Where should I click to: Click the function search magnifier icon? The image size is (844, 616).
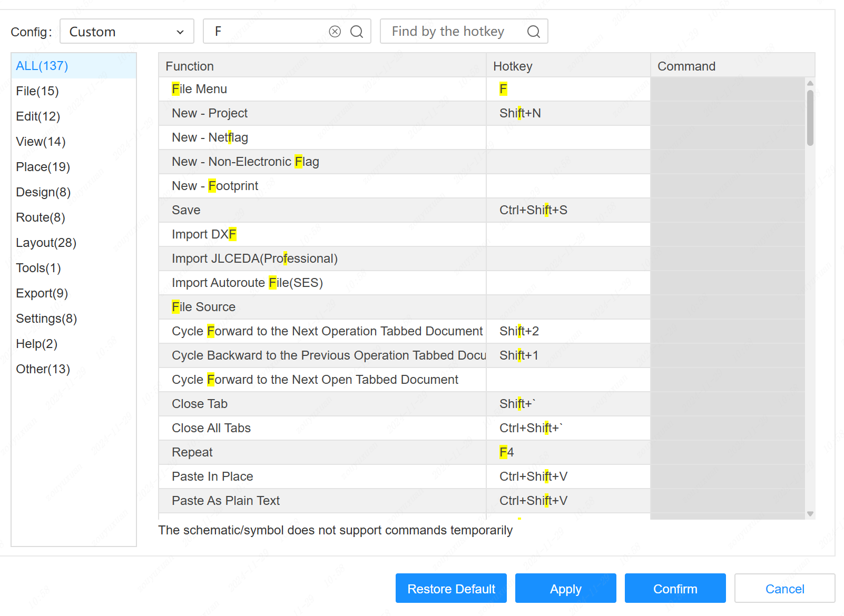[357, 32]
